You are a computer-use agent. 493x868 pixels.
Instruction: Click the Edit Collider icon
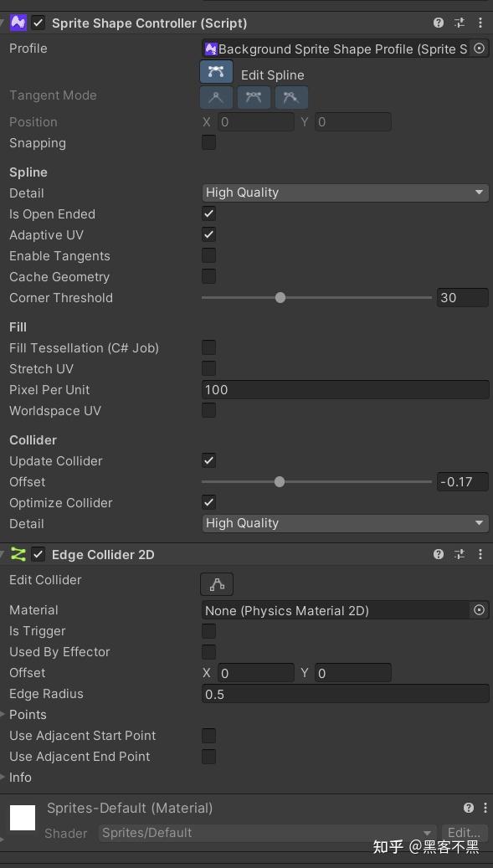point(216,583)
